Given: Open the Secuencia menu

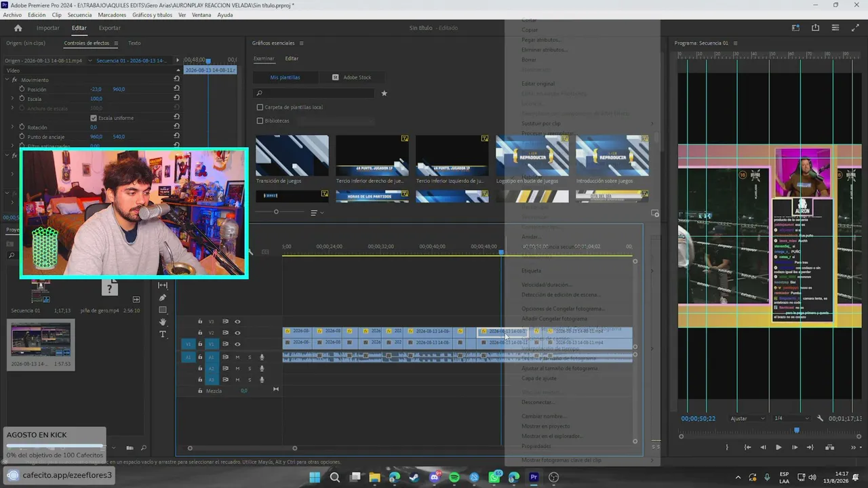Looking at the screenshot, I should pyautogui.click(x=79, y=15).
